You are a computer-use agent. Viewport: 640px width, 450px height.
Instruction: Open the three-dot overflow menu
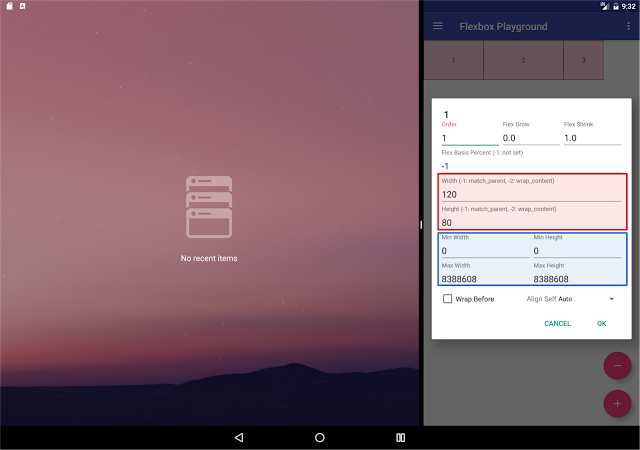coord(628,26)
